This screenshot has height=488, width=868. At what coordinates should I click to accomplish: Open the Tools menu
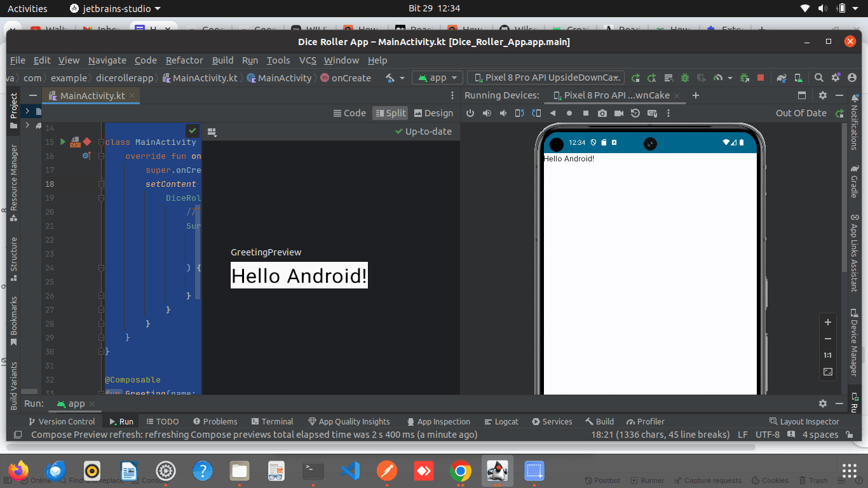point(278,60)
